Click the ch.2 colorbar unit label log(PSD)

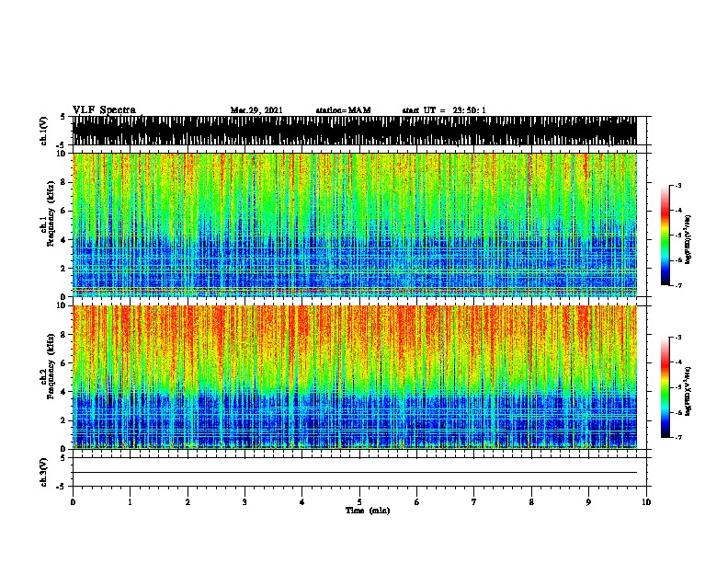[x=688, y=391]
